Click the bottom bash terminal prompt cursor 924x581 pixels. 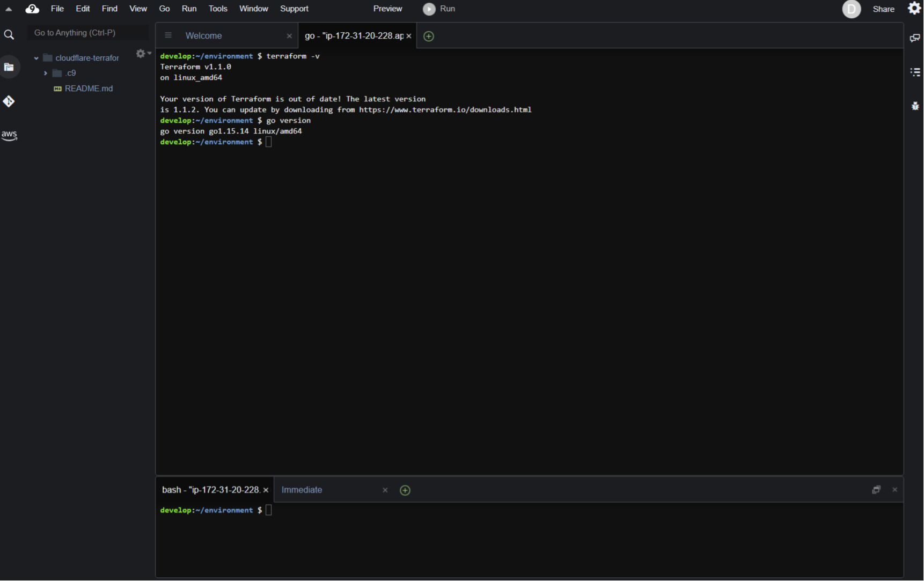(269, 510)
